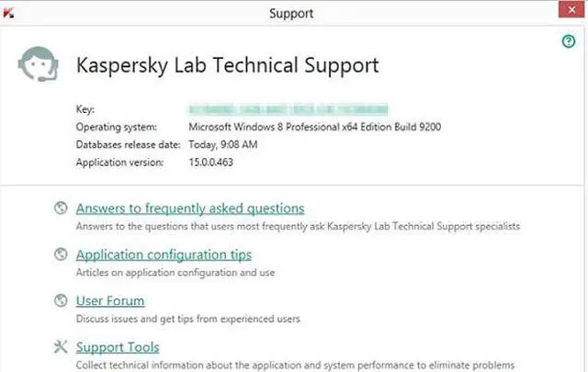Click the Support title bar text
The image size is (588, 372).
(291, 14)
